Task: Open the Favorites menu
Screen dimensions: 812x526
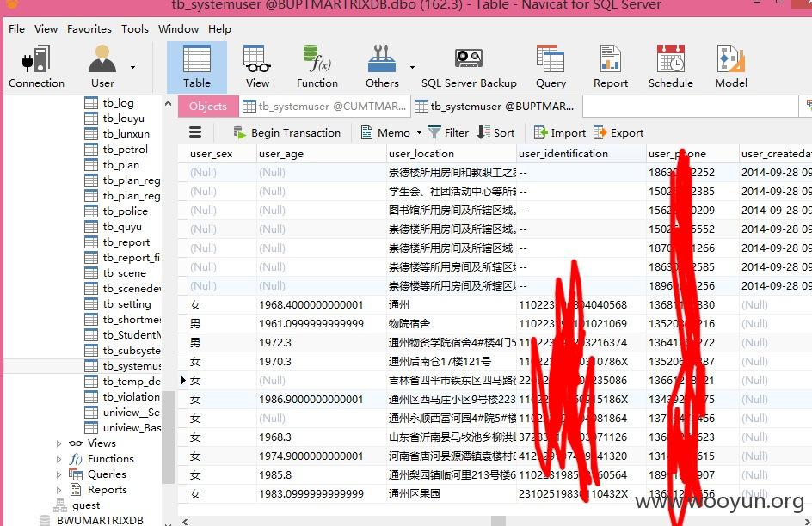Action: pos(89,29)
